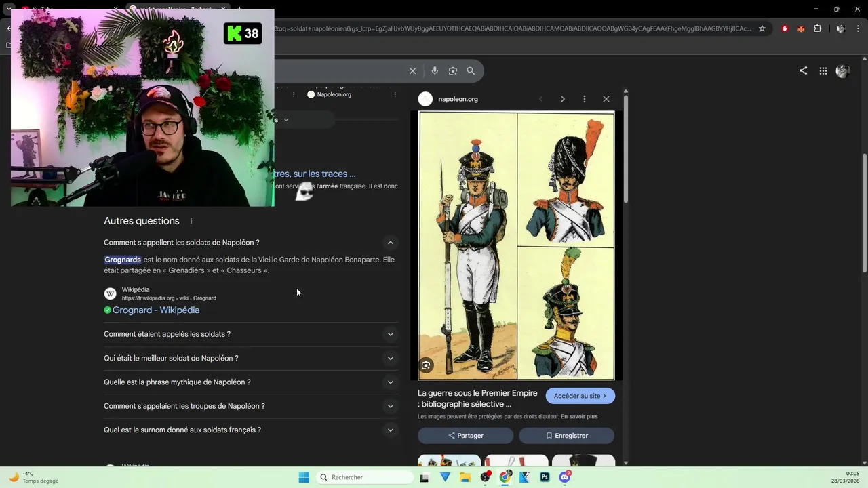
Task: Click the Accéder au site button
Action: 580,396
